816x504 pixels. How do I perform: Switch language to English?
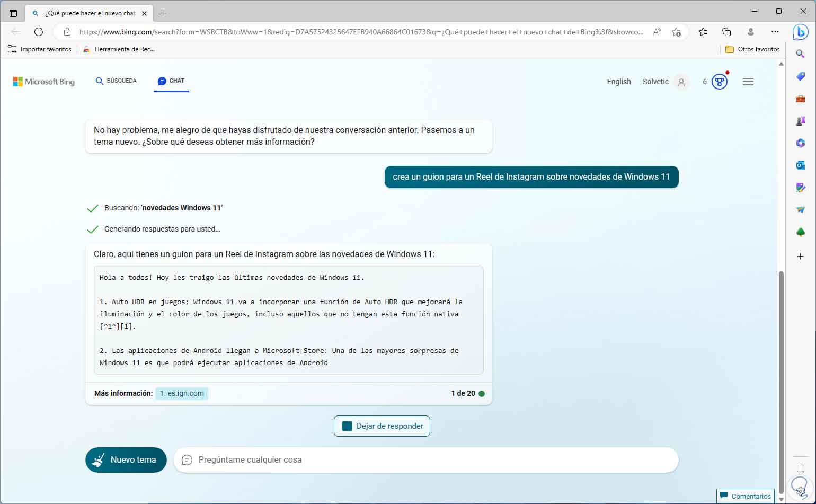click(619, 82)
